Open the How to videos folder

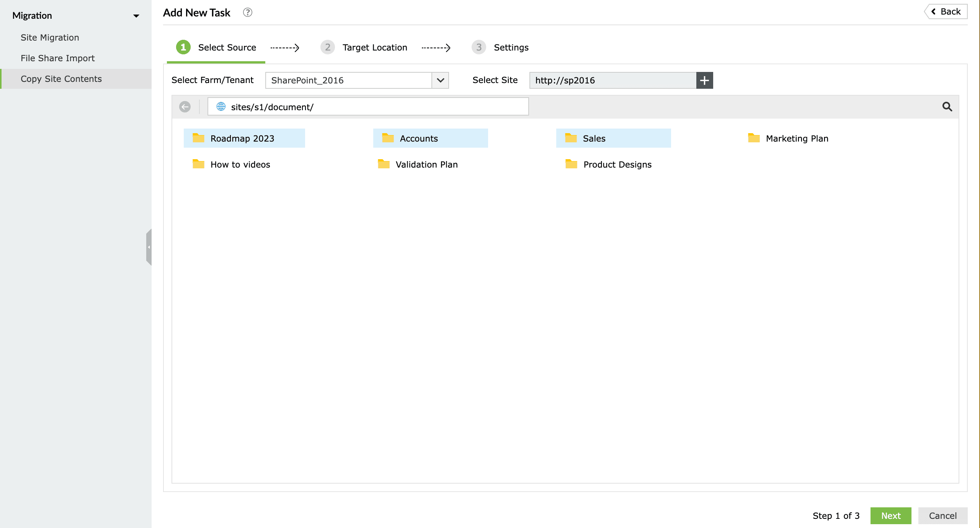tap(240, 164)
